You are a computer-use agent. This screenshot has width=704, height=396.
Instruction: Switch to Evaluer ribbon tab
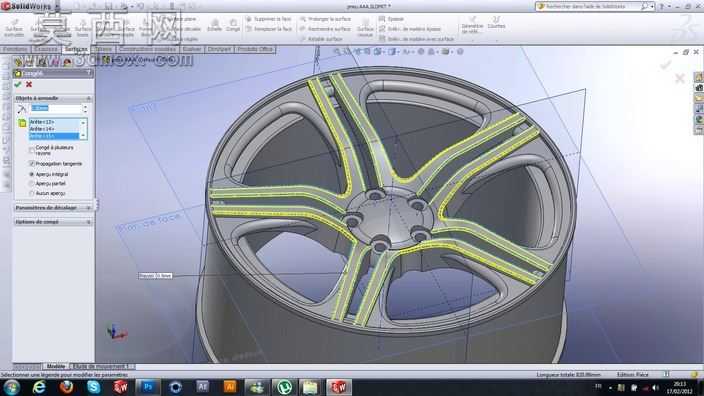click(x=192, y=49)
